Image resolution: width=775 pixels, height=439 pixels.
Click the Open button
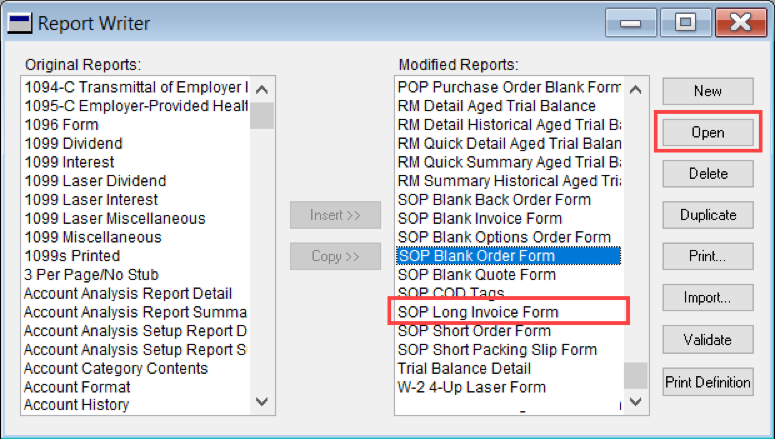pyautogui.click(x=707, y=132)
